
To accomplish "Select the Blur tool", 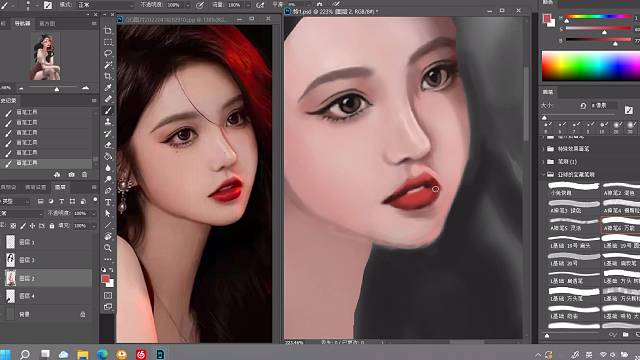I will [x=108, y=168].
